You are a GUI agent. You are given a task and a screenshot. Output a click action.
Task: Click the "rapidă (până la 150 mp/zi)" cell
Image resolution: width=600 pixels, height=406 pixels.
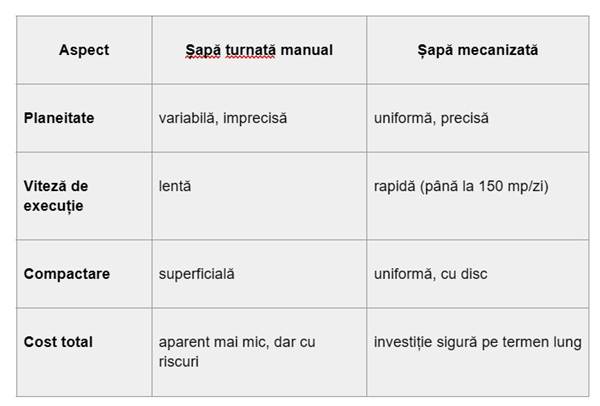tap(461, 186)
